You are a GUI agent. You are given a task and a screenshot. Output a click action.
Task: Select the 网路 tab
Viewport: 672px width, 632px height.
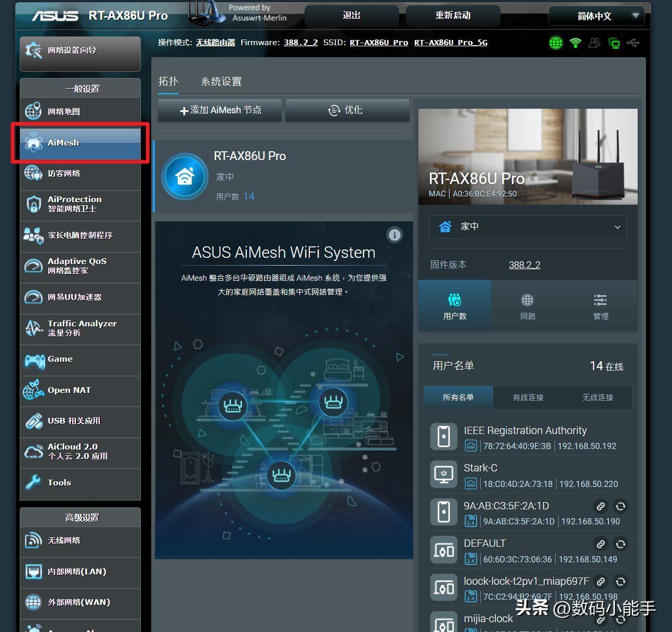point(528,306)
